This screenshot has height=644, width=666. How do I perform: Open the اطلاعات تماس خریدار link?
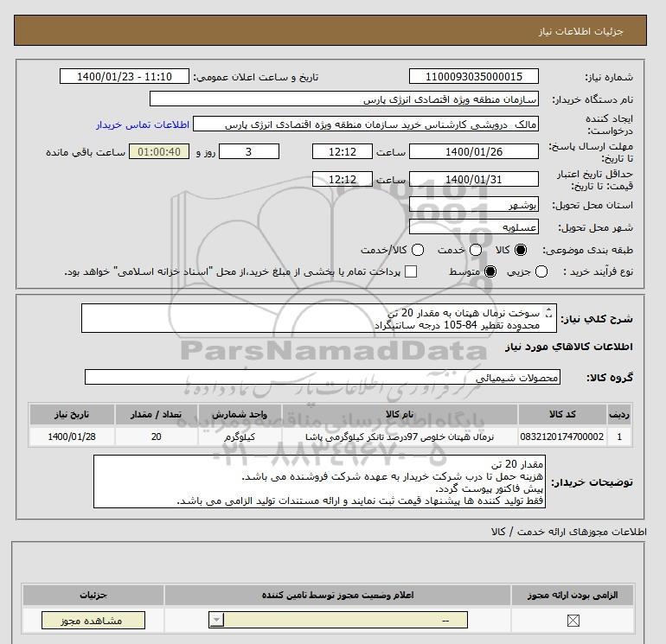point(143,124)
